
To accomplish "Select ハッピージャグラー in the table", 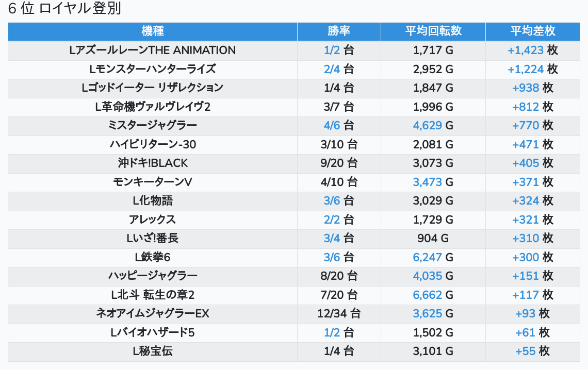I will pyautogui.click(x=153, y=276).
